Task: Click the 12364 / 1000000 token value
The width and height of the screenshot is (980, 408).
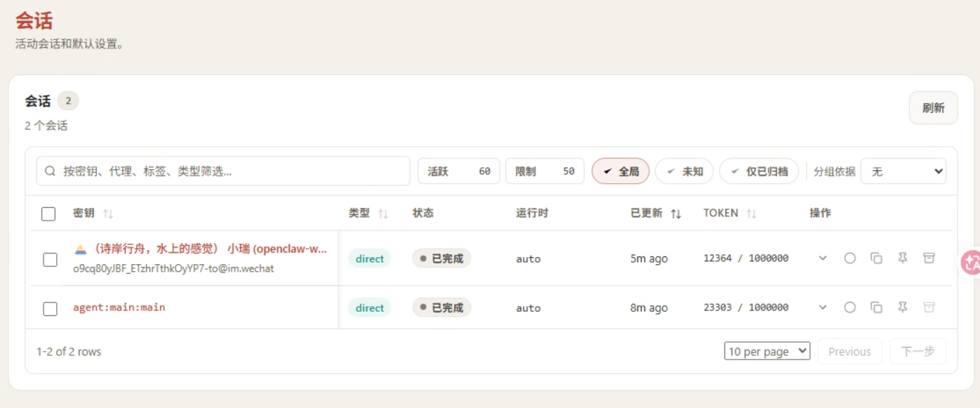Action: (x=746, y=258)
